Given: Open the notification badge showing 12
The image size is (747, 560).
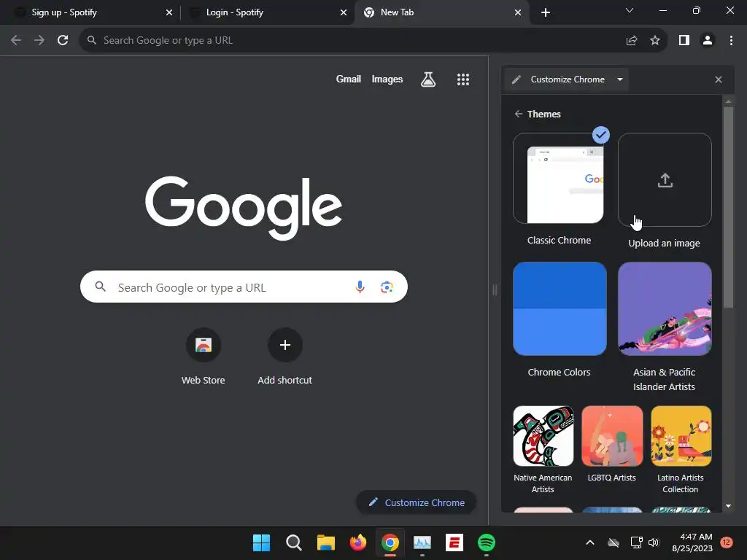Looking at the screenshot, I should tap(727, 542).
